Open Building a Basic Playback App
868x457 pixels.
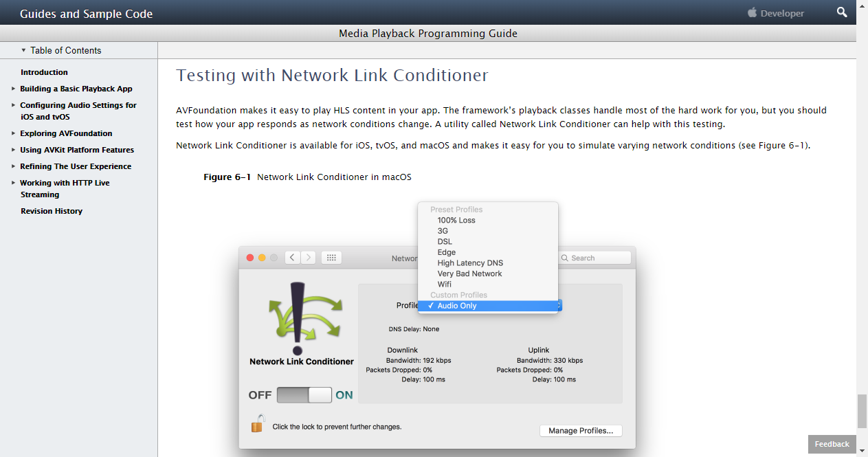[76, 89]
